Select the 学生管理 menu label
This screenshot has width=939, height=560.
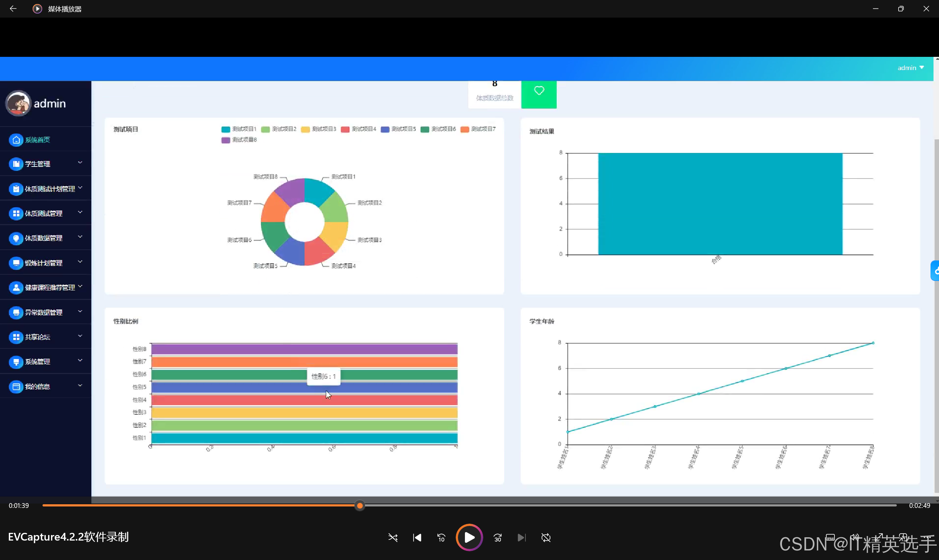(37, 164)
